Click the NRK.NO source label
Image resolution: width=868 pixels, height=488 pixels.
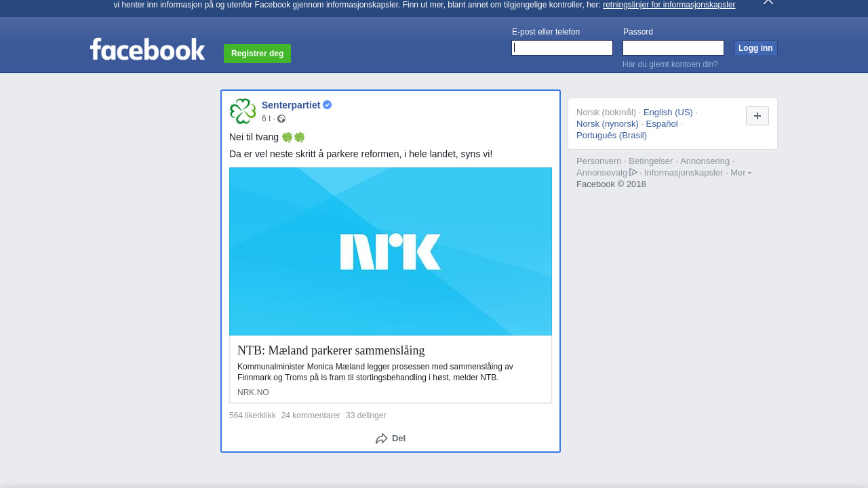(253, 392)
